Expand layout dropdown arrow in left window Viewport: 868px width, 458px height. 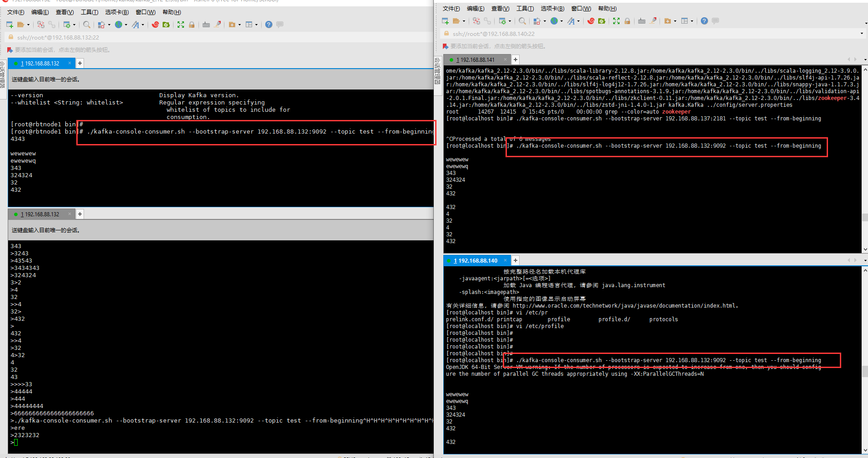(257, 25)
